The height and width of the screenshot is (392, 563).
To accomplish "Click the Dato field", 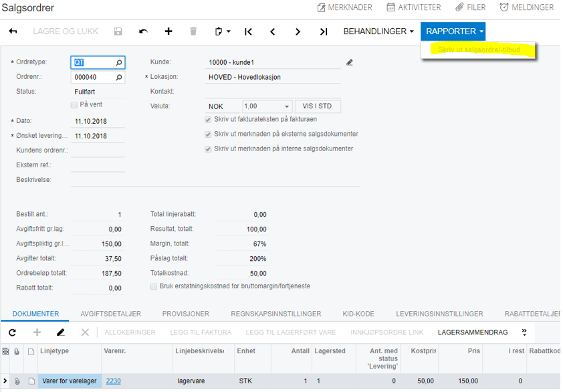I will point(98,121).
